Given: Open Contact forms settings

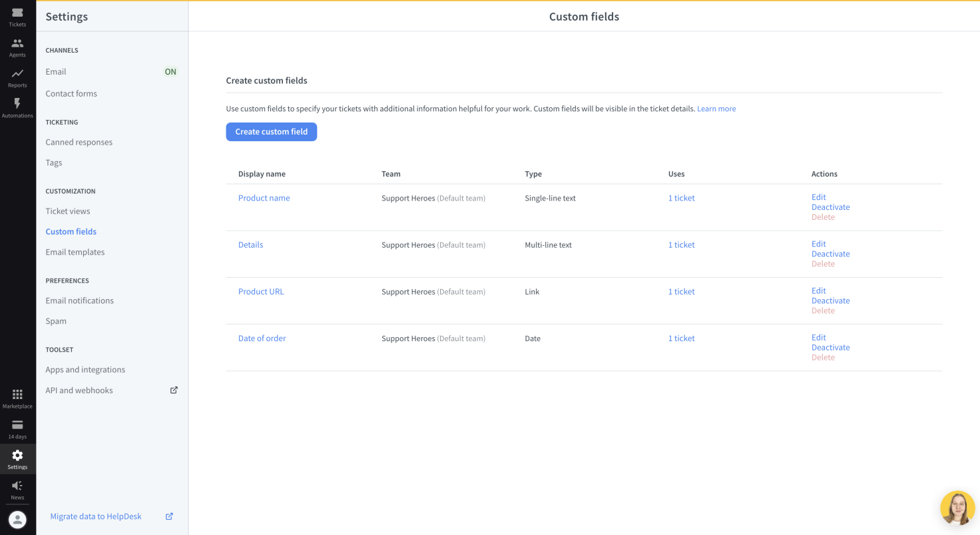Looking at the screenshot, I should click(x=71, y=94).
